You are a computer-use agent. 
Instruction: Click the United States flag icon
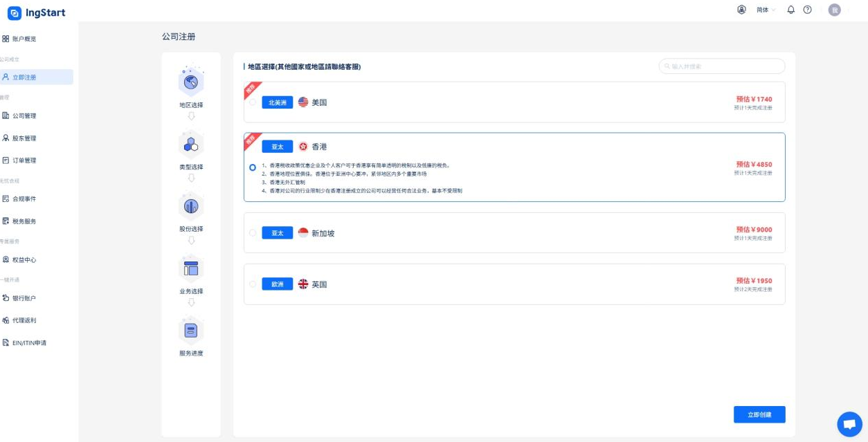(303, 102)
